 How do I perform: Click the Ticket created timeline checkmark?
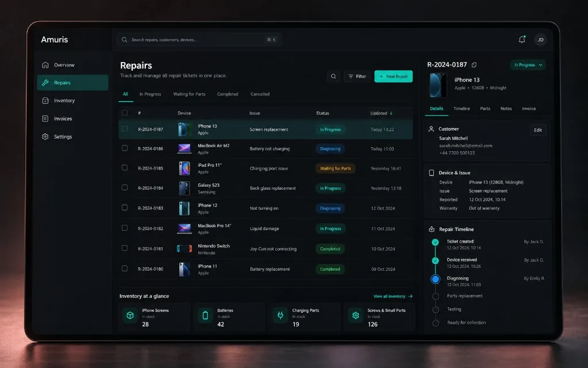pos(435,242)
